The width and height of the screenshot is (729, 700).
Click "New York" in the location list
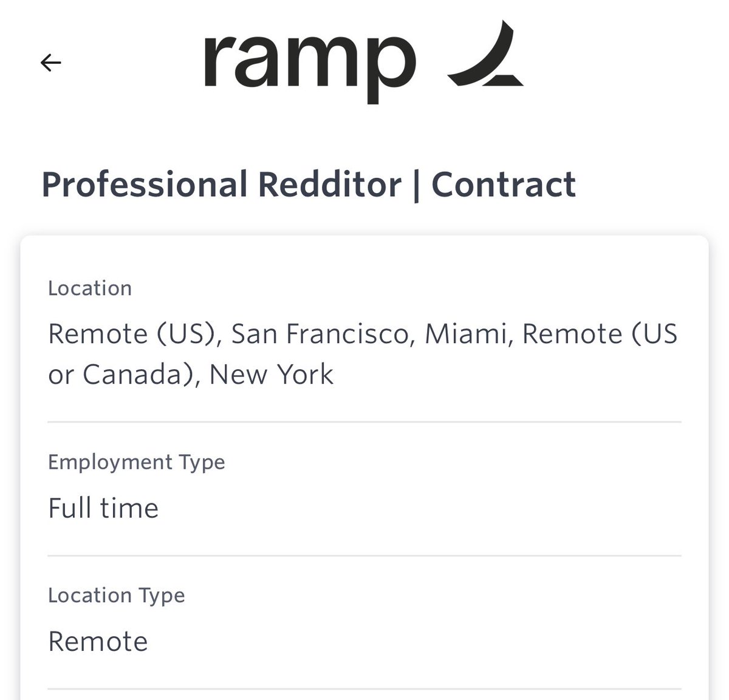(271, 375)
